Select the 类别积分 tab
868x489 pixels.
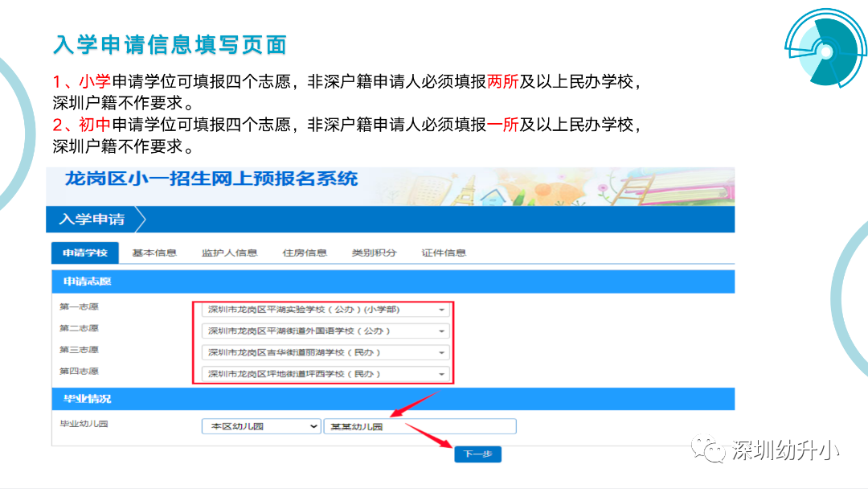(x=375, y=253)
